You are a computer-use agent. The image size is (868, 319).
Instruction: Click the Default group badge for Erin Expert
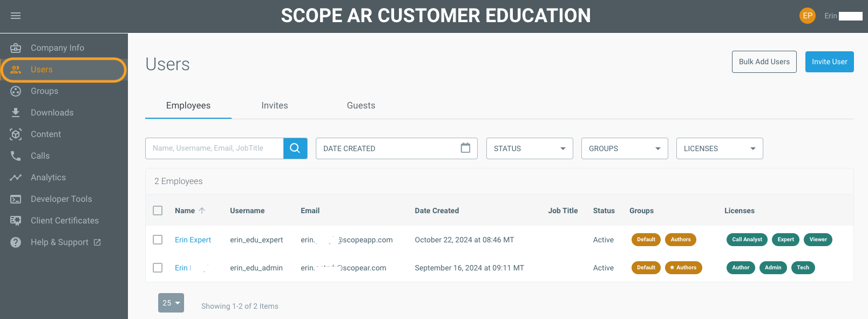[646, 240]
